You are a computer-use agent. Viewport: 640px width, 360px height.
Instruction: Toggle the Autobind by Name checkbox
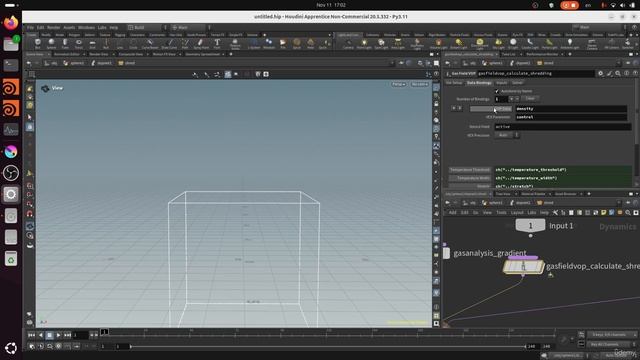coord(497,91)
